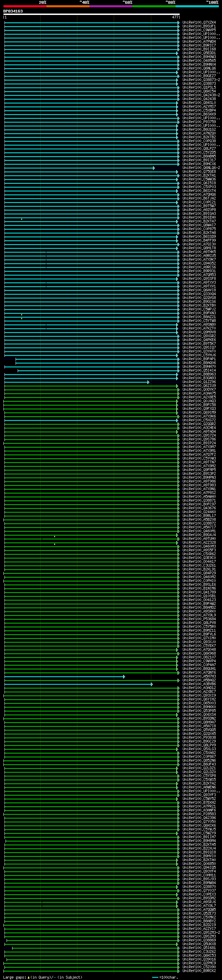222x980 pixels.
Task: Select the UniRef100_Q0DYK7 label
Action: pyautogui.click(x=199, y=390)
